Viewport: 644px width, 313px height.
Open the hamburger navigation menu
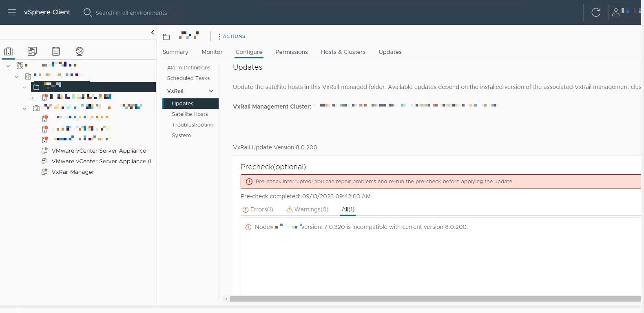[x=12, y=12]
